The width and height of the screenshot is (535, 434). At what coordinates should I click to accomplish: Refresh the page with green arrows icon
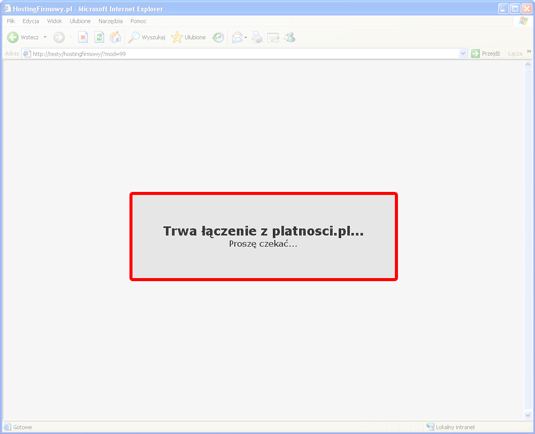tap(99, 37)
